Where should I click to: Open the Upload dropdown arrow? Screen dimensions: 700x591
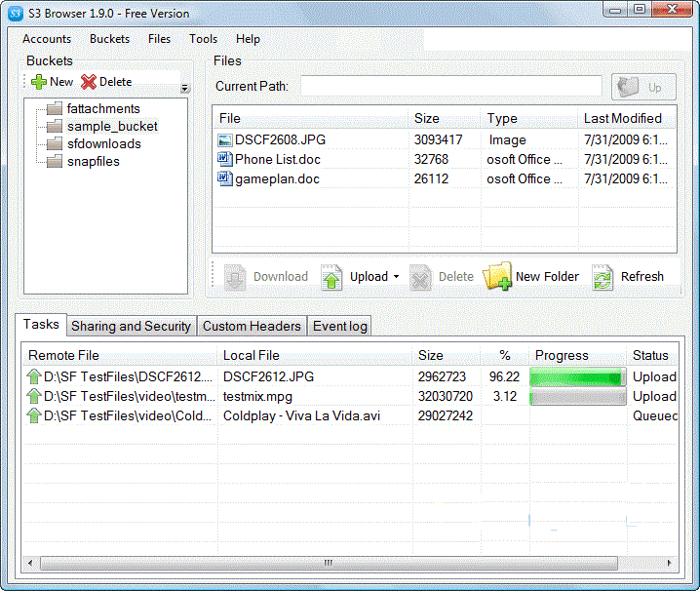(x=396, y=277)
